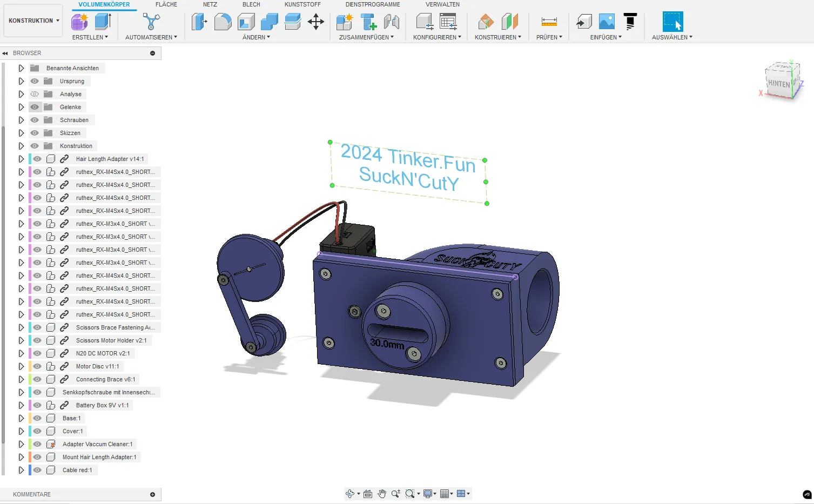814x504 pixels.
Task: Select the Extrude tool icon
Action: click(103, 22)
